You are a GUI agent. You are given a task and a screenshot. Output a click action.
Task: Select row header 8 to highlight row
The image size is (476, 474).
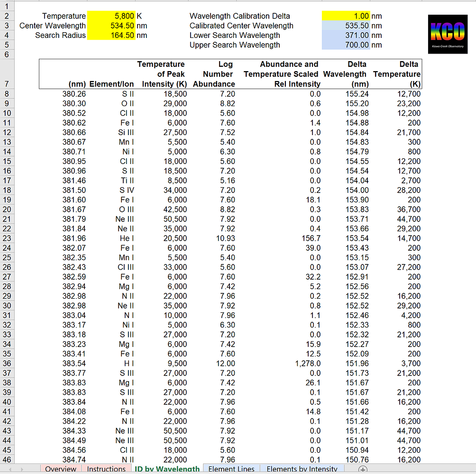[x=7, y=93]
